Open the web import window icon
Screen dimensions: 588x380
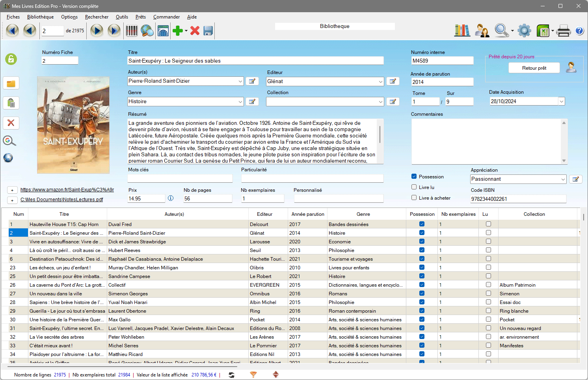tap(163, 30)
